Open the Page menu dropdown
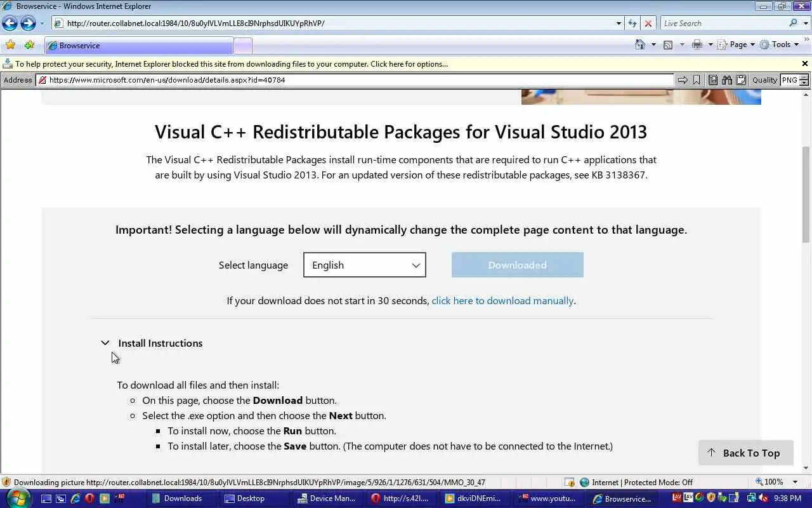 pyautogui.click(x=737, y=44)
